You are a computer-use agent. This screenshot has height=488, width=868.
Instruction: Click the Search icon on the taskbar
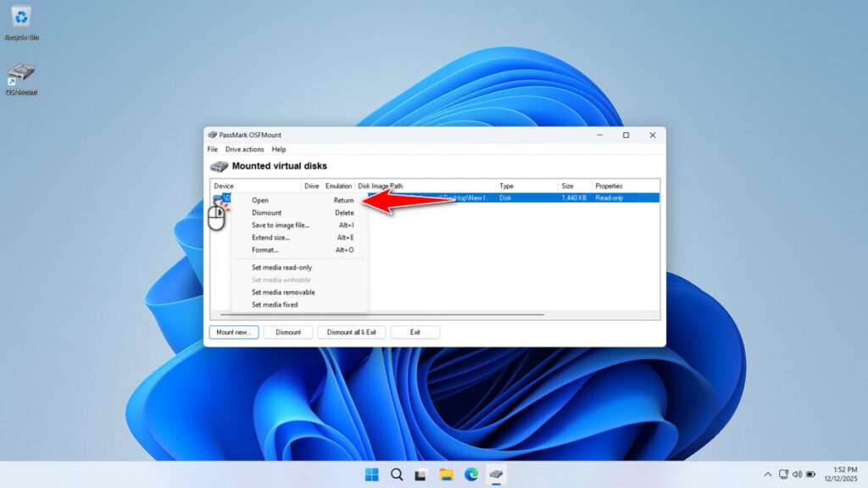[x=396, y=474]
